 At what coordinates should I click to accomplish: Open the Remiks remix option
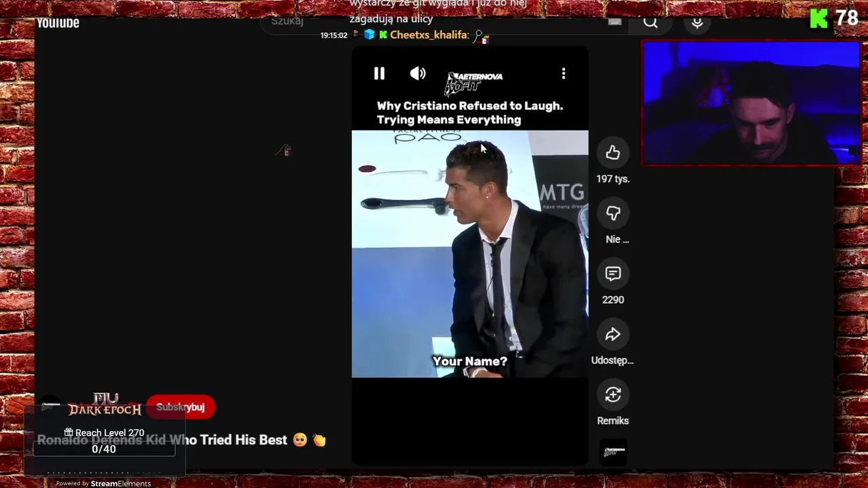pos(613,395)
